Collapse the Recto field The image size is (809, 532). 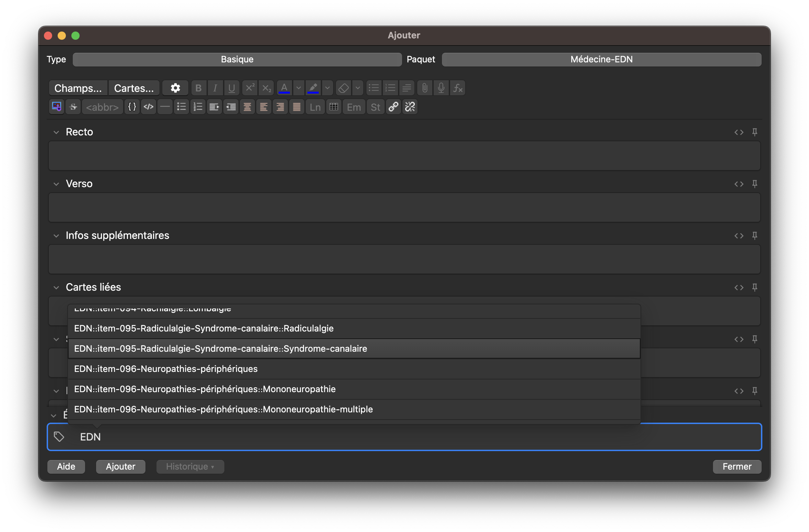(x=56, y=132)
